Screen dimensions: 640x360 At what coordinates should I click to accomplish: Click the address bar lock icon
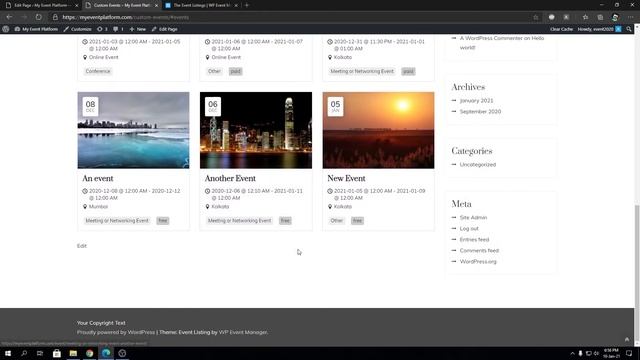[x=55, y=17]
